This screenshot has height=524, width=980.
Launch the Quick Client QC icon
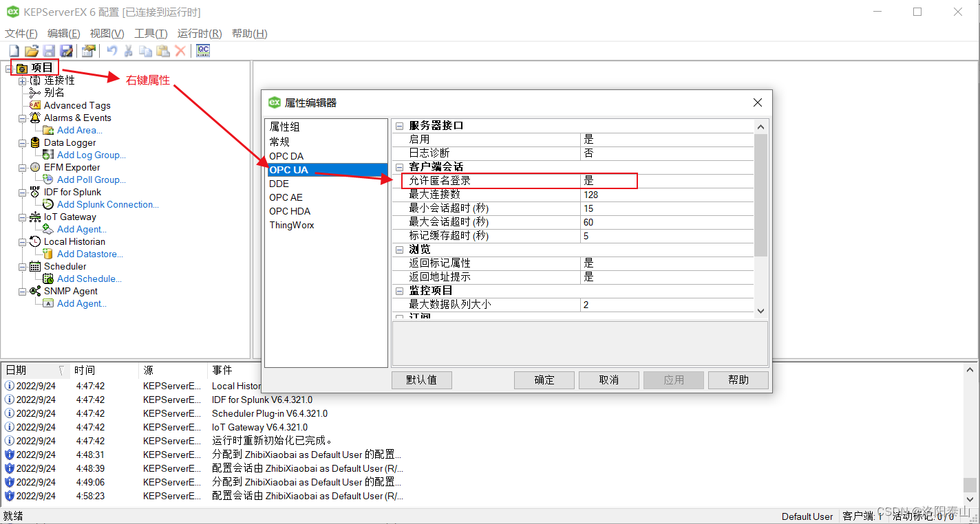[203, 50]
